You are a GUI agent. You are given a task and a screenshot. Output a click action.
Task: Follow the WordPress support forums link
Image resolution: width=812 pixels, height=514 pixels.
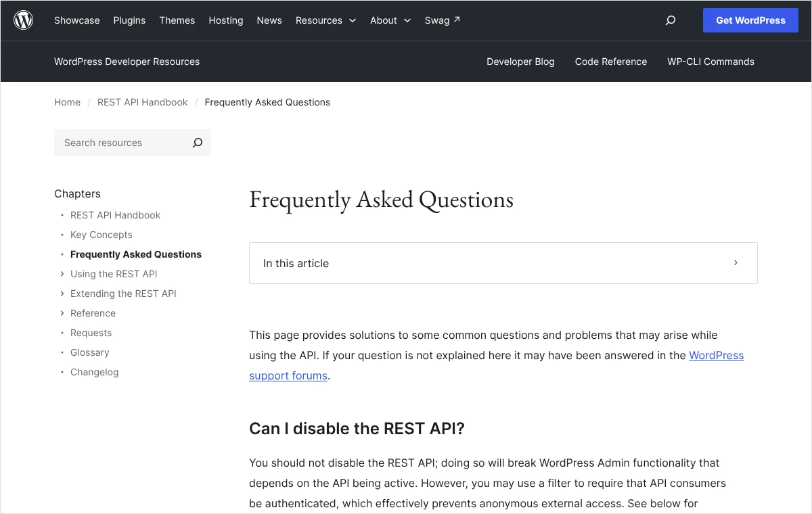pyautogui.click(x=716, y=356)
